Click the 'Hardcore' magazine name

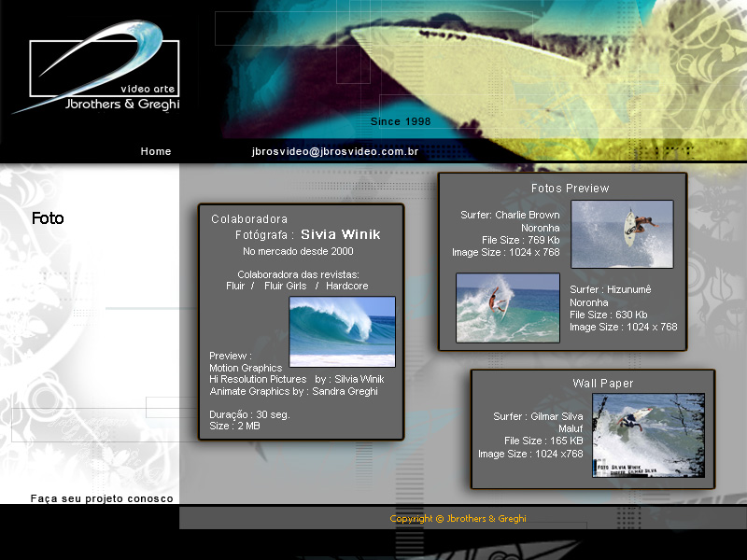click(346, 286)
